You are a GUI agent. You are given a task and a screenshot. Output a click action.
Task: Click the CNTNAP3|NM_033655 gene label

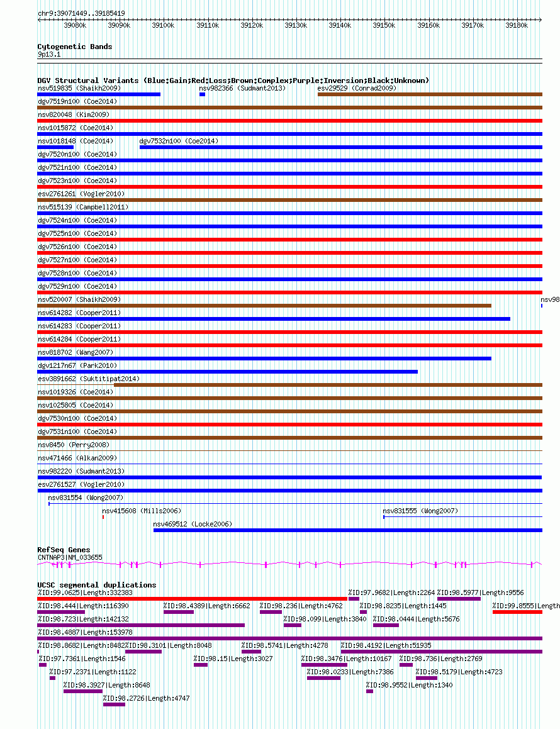click(70, 557)
